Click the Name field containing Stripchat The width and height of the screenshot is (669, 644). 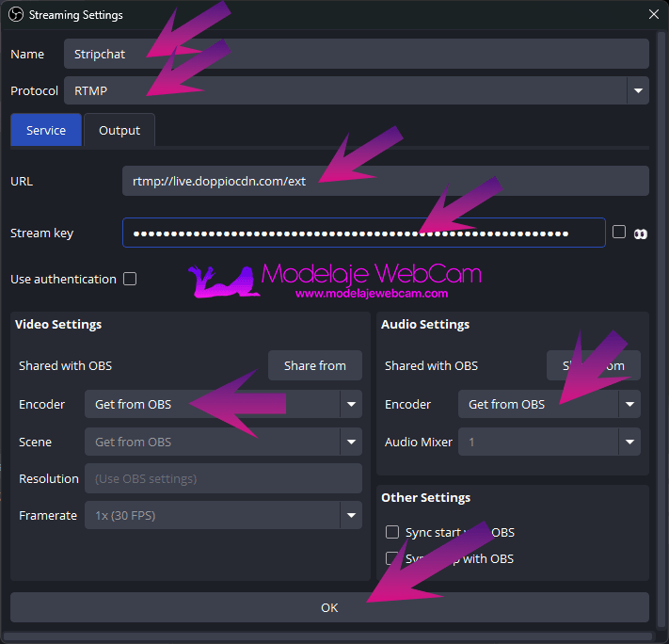[x=357, y=54]
